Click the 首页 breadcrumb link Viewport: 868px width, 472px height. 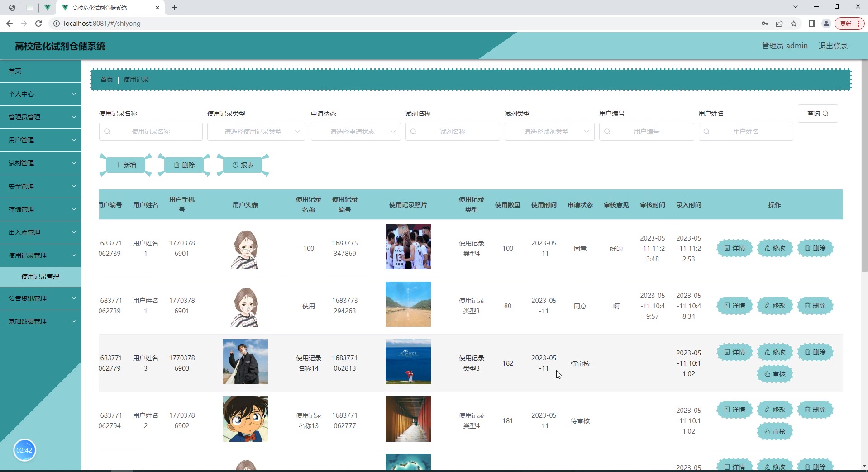[x=107, y=80]
